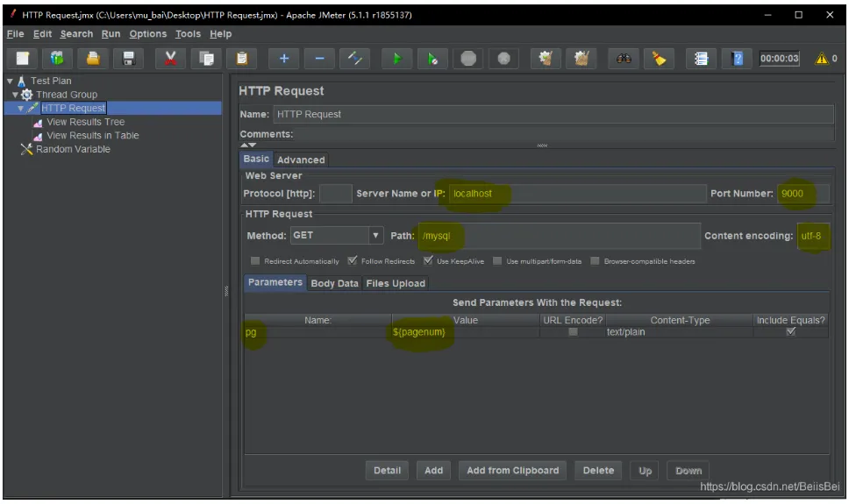The image size is (849, 504).
Task: Click the Reset Search broom icon
Action: [x=659, y=59]
